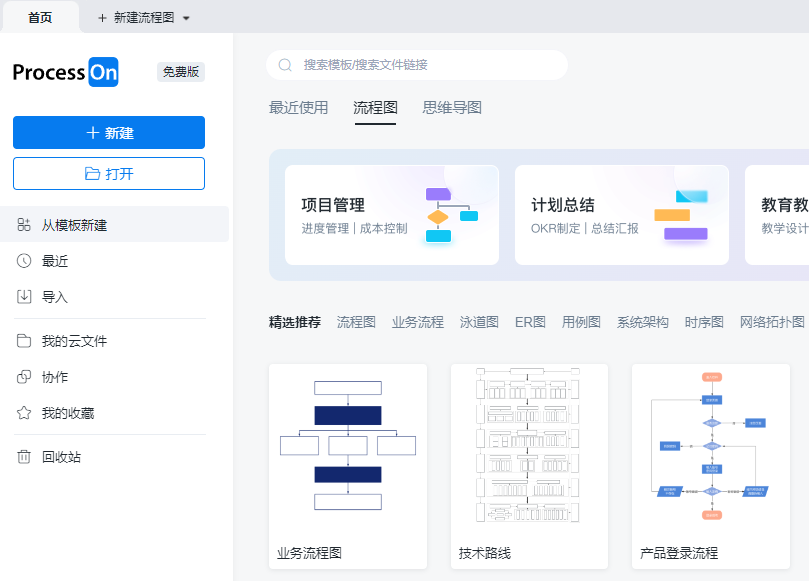Click the 我的云文件 folder icon
809x581 pixels.
point(24,341)
